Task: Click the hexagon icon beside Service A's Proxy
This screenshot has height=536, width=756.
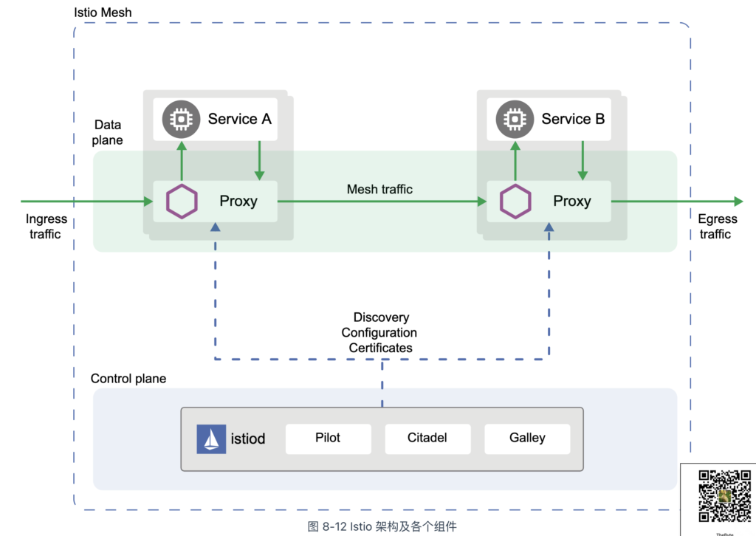Action: click(182, 202)
